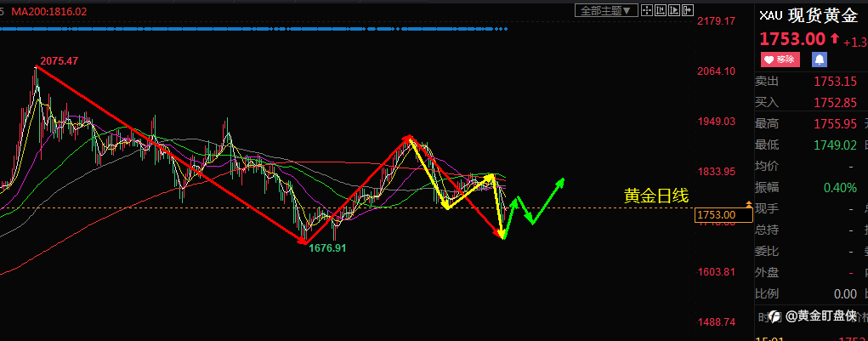The height and width of the screenshot is (341, 868).
Task: Click the red 移除 favorite button
Action: click(780, 60)
